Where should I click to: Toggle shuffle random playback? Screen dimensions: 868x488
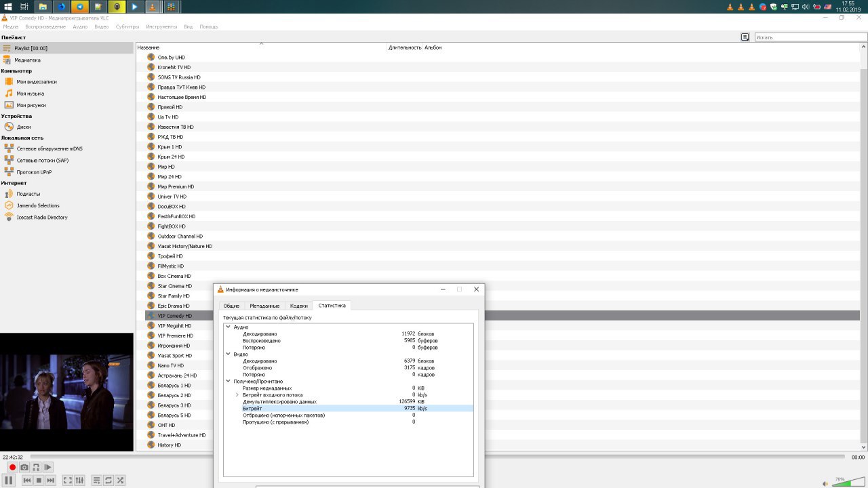tap(120, 480)
